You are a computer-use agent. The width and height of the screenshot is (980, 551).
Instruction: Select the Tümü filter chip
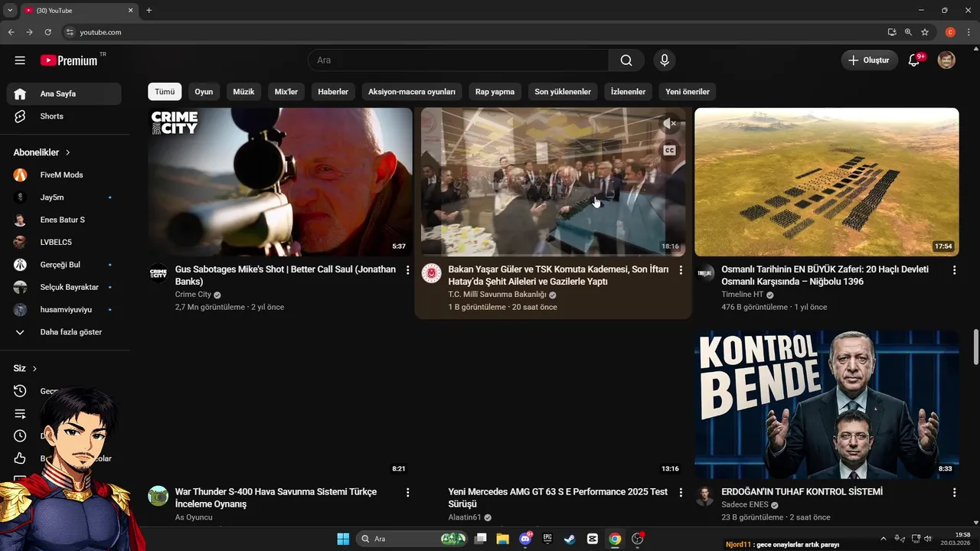click(x=165, y=92)
